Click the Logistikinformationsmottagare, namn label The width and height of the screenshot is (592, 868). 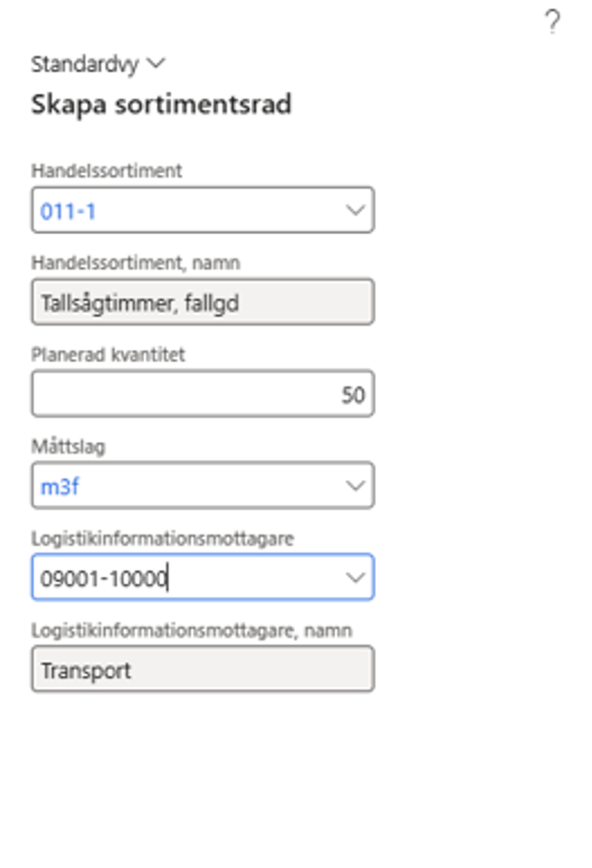click(x=192, y=630)
